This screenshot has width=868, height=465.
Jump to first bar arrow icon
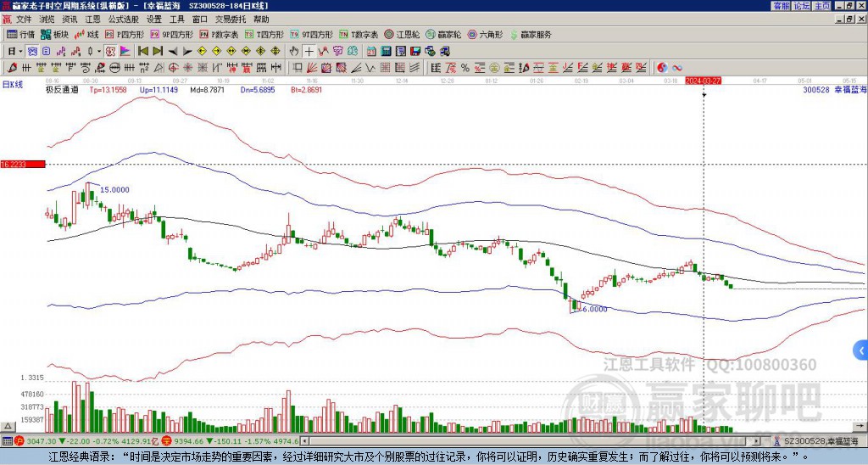[x=142, y=51]
